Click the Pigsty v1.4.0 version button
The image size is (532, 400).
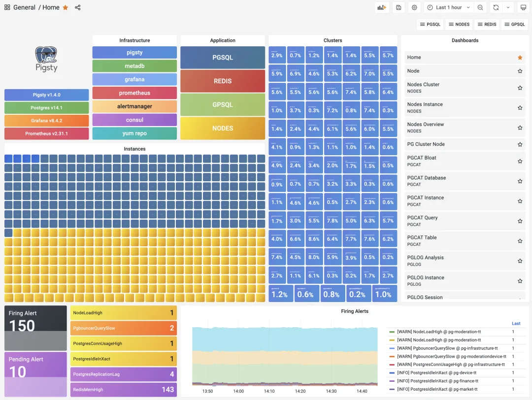click(x=46, y=95)
